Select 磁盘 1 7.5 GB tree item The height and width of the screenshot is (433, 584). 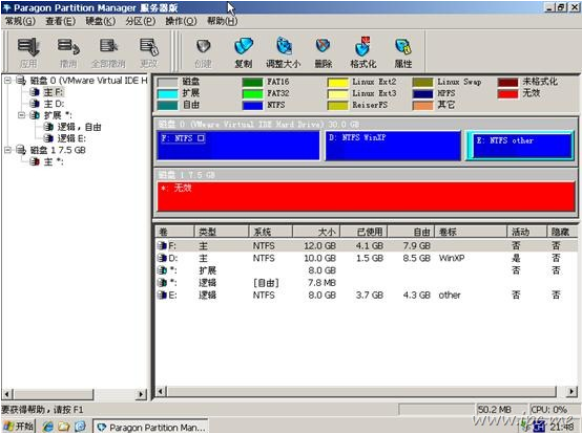(x=58, y=150)
